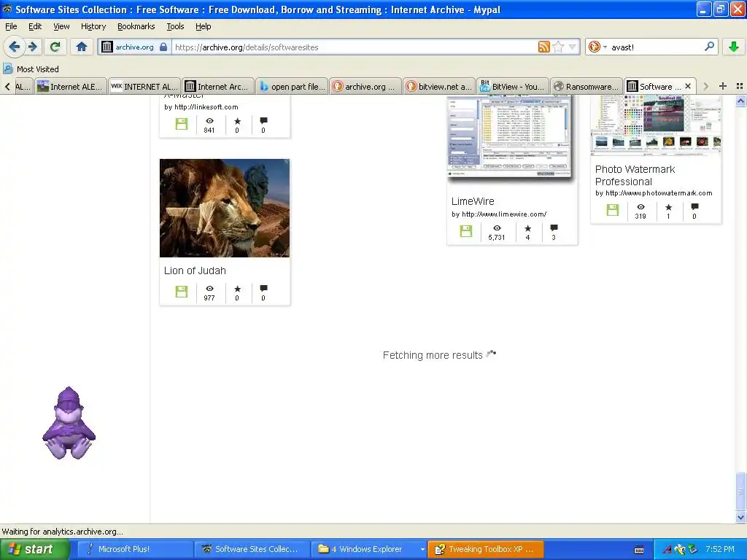
Task: Open the photowatermark.com creator link
Action: tap(659, 192)
